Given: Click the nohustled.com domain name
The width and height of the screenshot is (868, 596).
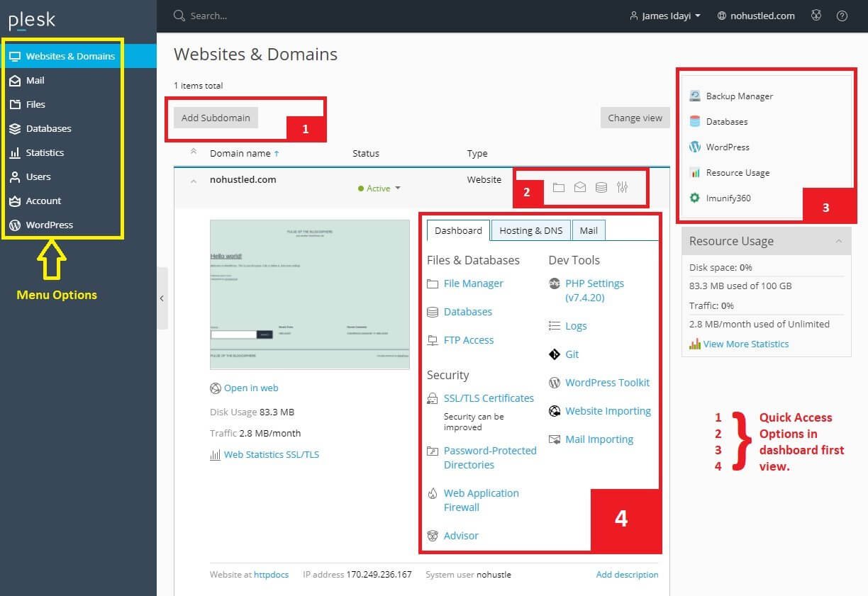Looking at the screenshot, I should [x=243, y=179].
